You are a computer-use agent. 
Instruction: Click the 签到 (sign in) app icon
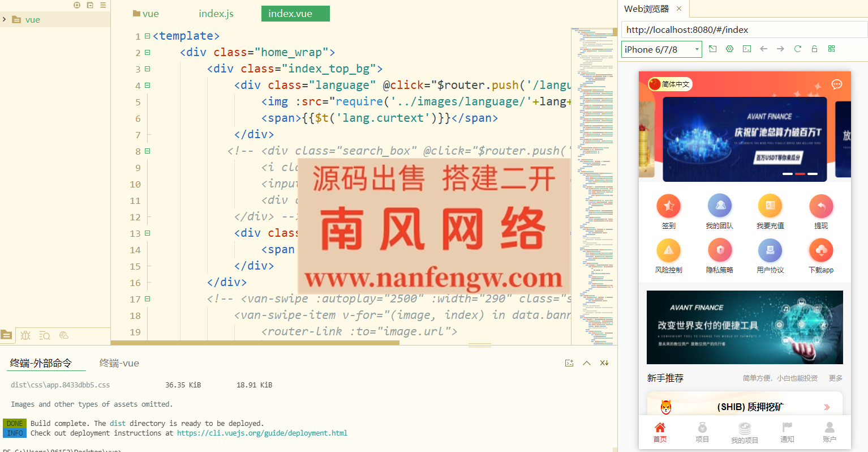point(668,206)
